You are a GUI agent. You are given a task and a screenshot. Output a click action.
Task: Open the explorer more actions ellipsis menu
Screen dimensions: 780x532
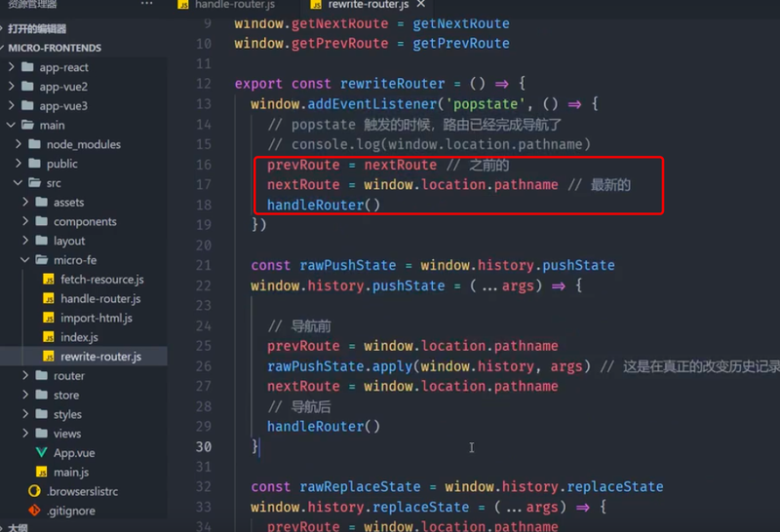point(147,4)
